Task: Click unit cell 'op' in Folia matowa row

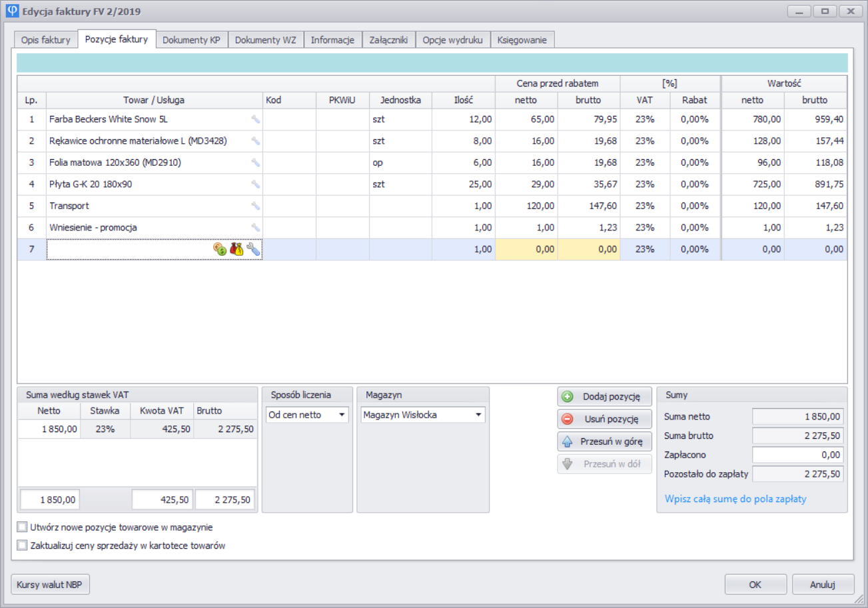Action: click(x=400, y=162)
